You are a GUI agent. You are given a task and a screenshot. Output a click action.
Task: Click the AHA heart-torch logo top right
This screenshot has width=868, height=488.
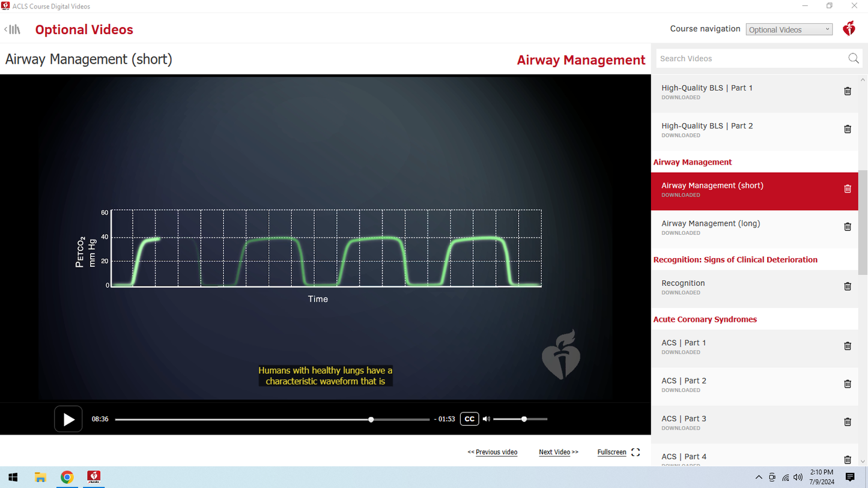pos(849,28)
